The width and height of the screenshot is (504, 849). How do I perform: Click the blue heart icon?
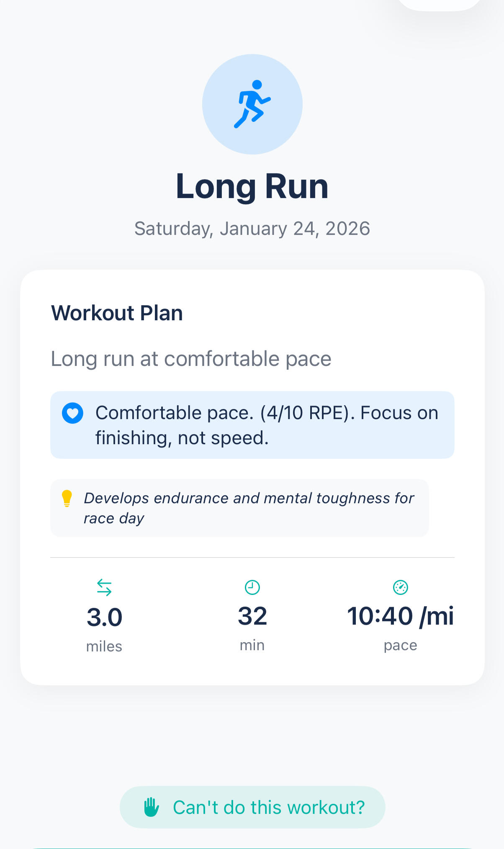pyautogui.click(x=72, y=413)
